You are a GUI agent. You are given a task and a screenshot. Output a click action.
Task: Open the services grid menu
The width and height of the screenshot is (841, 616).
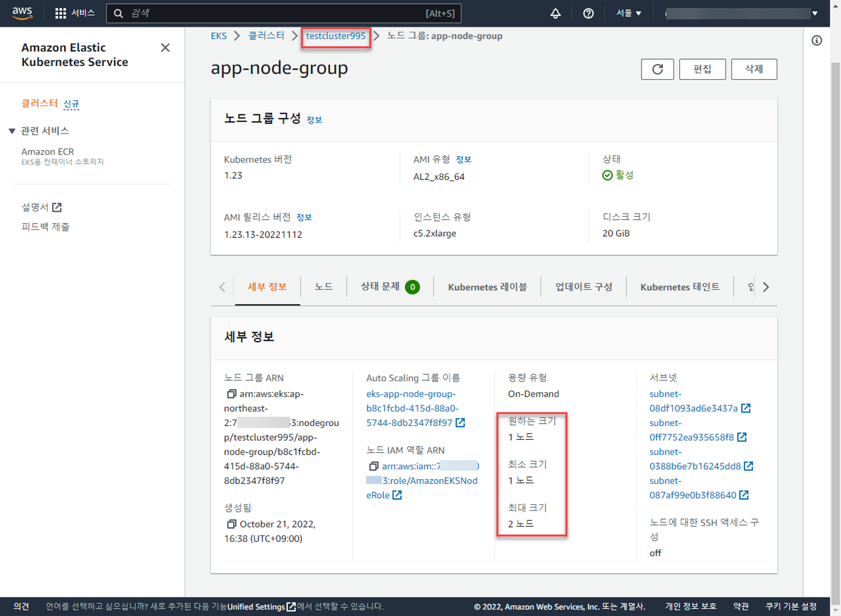coord(61,13)
